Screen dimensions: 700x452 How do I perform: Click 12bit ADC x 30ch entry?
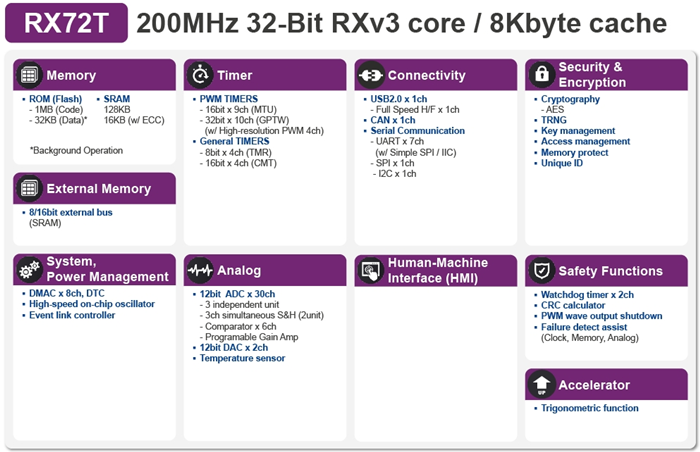click(x=237, y=294)
